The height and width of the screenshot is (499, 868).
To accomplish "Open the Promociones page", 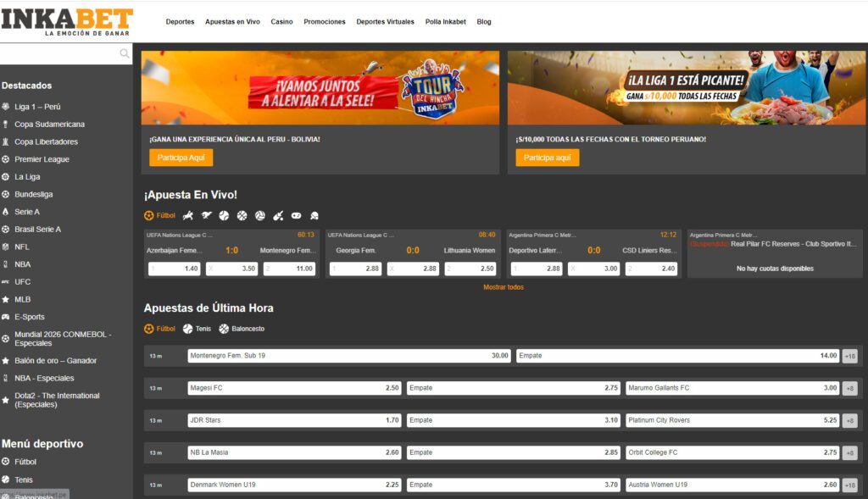I will pos(325,22).
